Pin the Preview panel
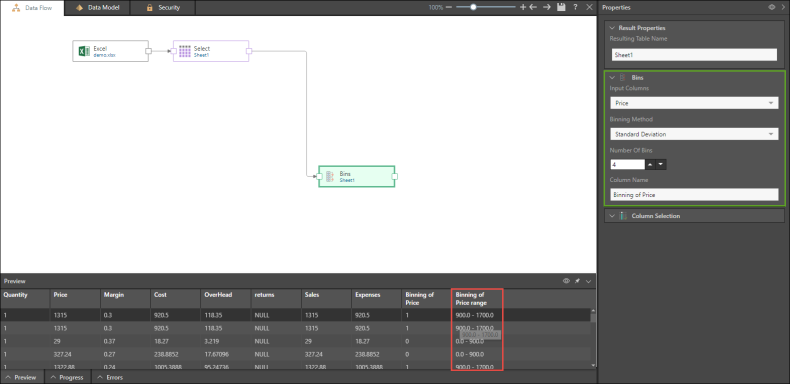This screenshot has height=384, width=790. click(x=577, y=281)
